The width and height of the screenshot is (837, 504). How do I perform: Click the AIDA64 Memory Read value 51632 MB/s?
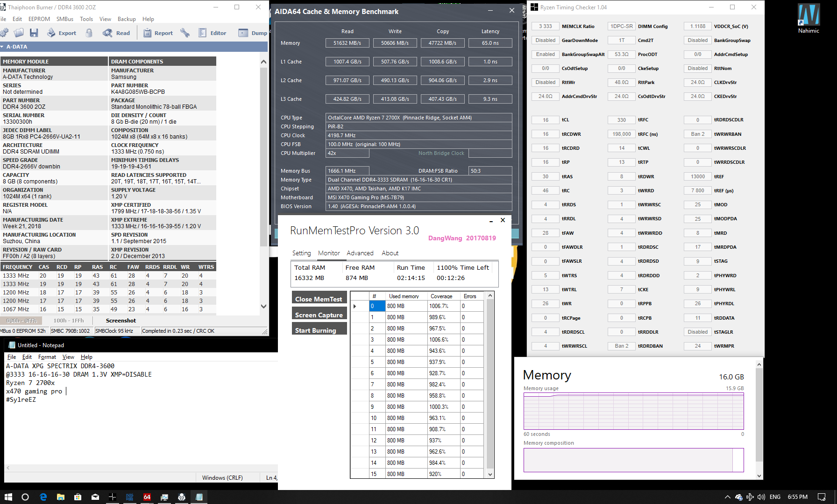click(x=347, y=43)
